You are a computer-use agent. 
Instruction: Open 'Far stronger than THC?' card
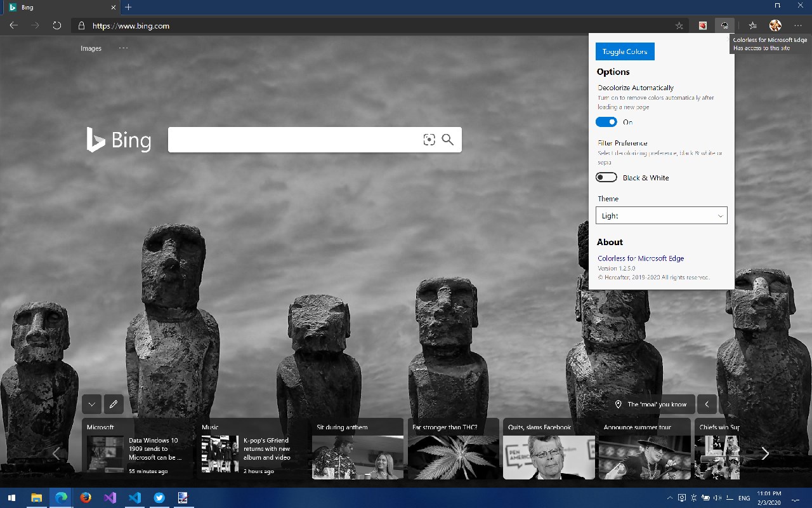(454, 448)
